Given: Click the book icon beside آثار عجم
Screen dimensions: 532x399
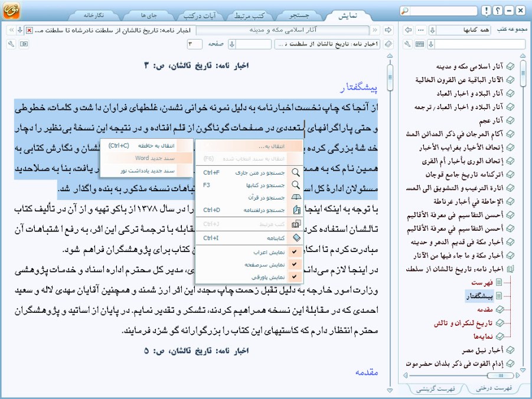Looking at the screenshot, I should coord(510,120).
